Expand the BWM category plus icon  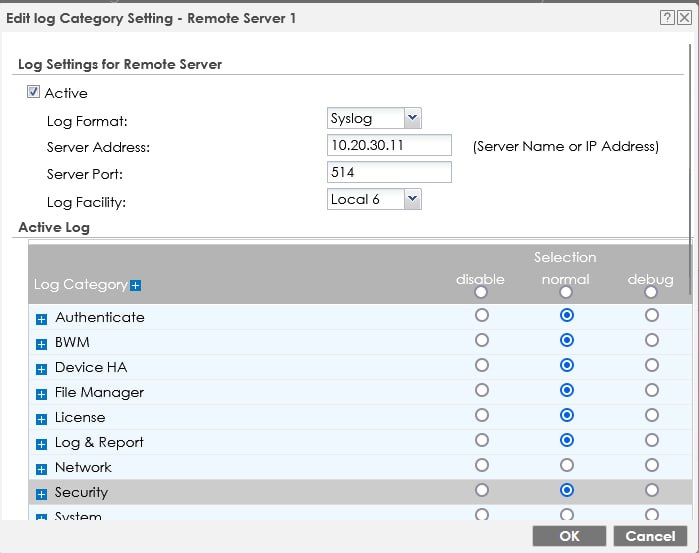coord(42,344)
